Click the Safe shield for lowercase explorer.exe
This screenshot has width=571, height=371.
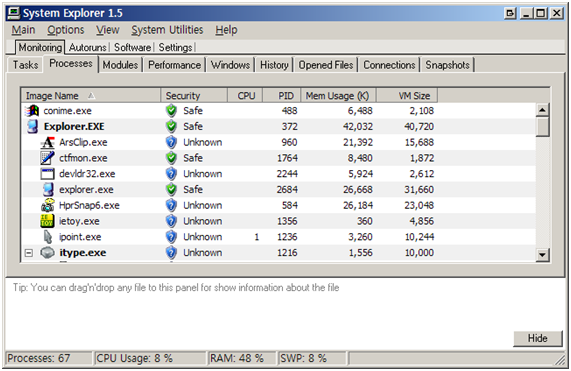point(171,190)
